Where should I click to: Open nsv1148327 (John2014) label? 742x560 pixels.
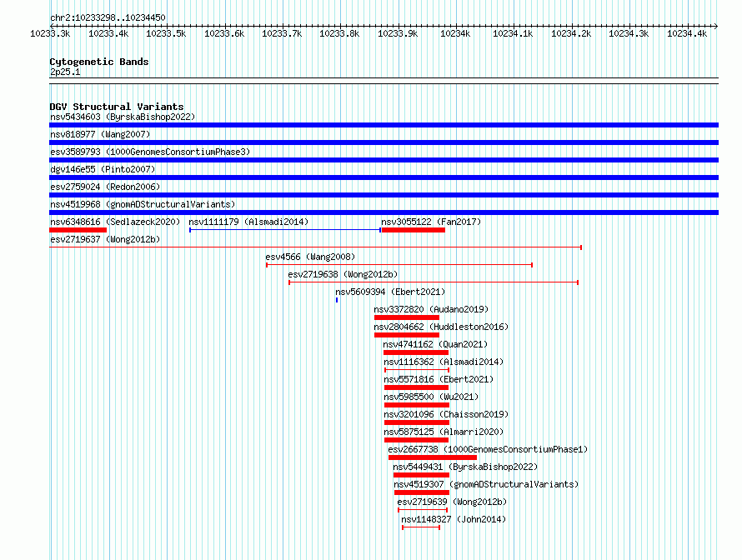pos(454,519)
